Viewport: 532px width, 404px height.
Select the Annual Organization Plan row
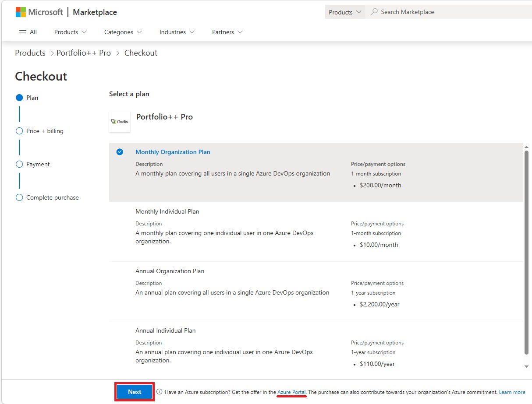[x=316, y=291]
